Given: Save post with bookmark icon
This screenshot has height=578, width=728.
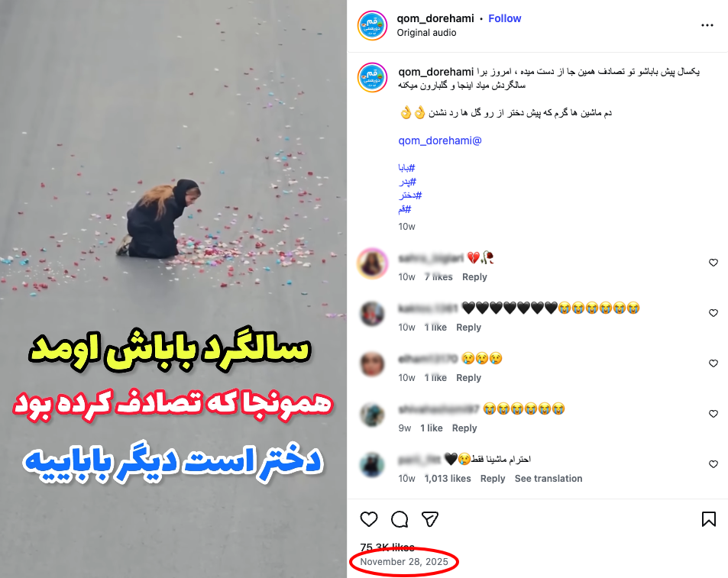Looking at the screenshot, I should pyautogui.click(x=708, y=519).
